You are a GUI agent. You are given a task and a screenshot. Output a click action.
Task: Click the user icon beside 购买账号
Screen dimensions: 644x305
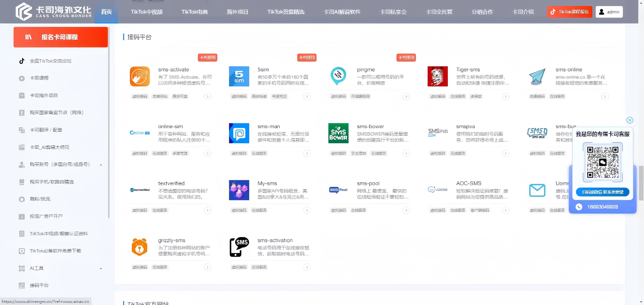(22, 164)
